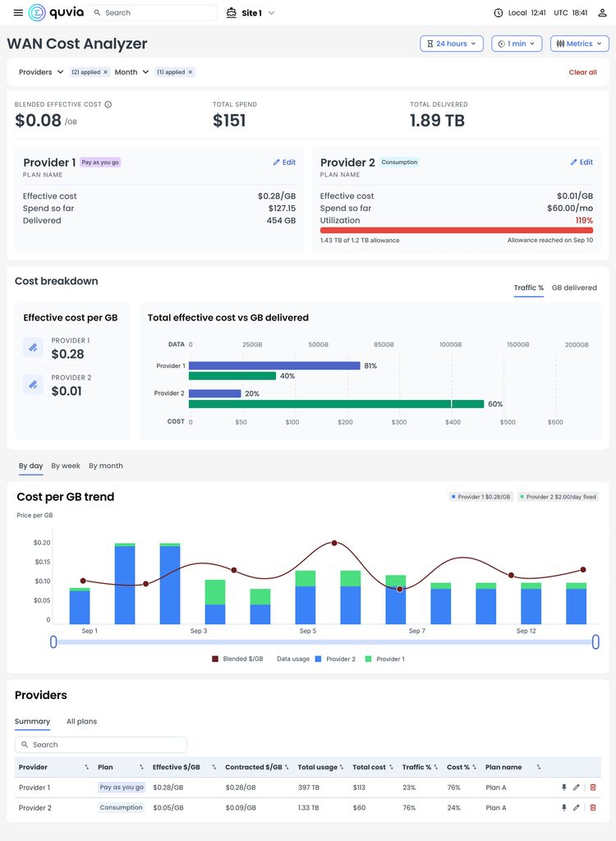Switch to GB delivered tab
The image size is (616, 841).
coord(574,288)
